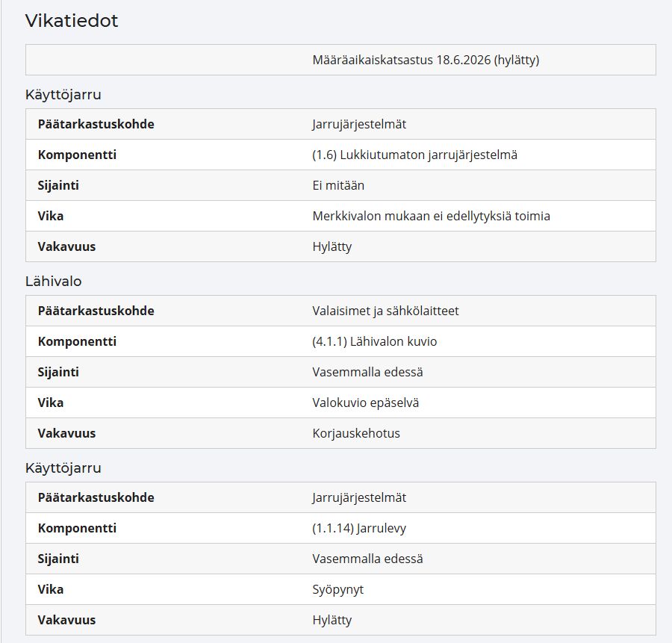This screenshot has width=672, height=643.
Task: Select Valokuvio epäselvä fault text
Action: tap(366, 403)
